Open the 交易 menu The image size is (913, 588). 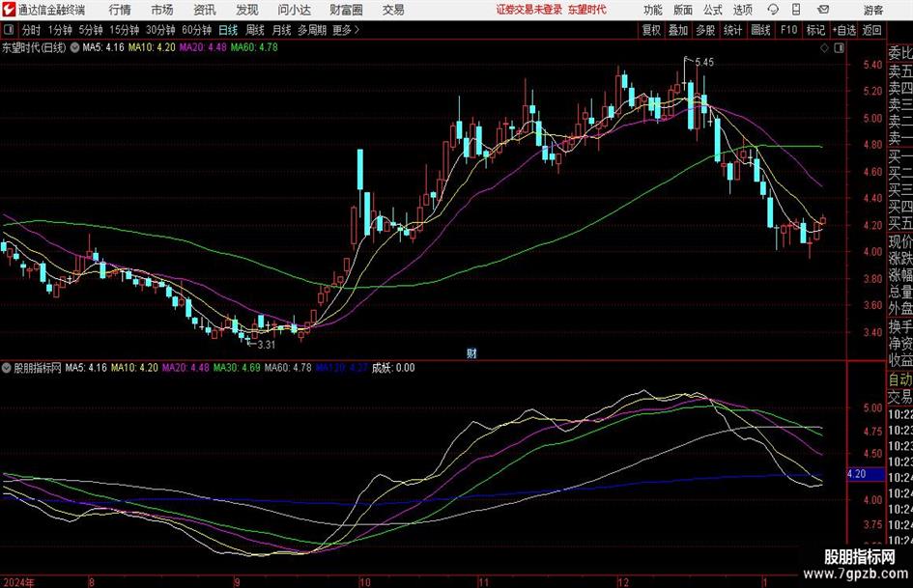coord(393,10)
